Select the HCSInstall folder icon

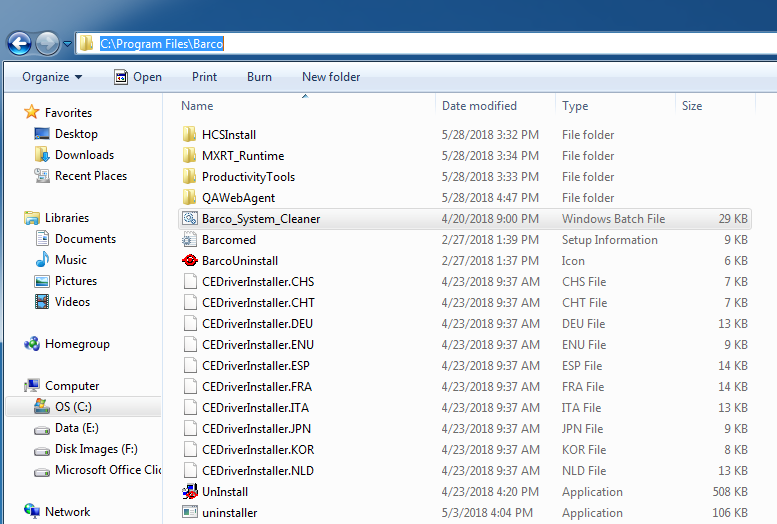(x=189, y=134)
